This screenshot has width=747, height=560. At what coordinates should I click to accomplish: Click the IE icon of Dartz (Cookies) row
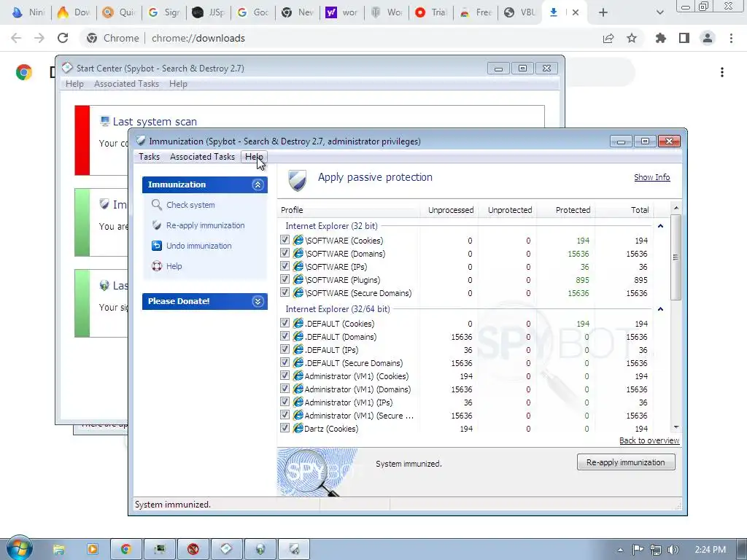click(298, 428)
